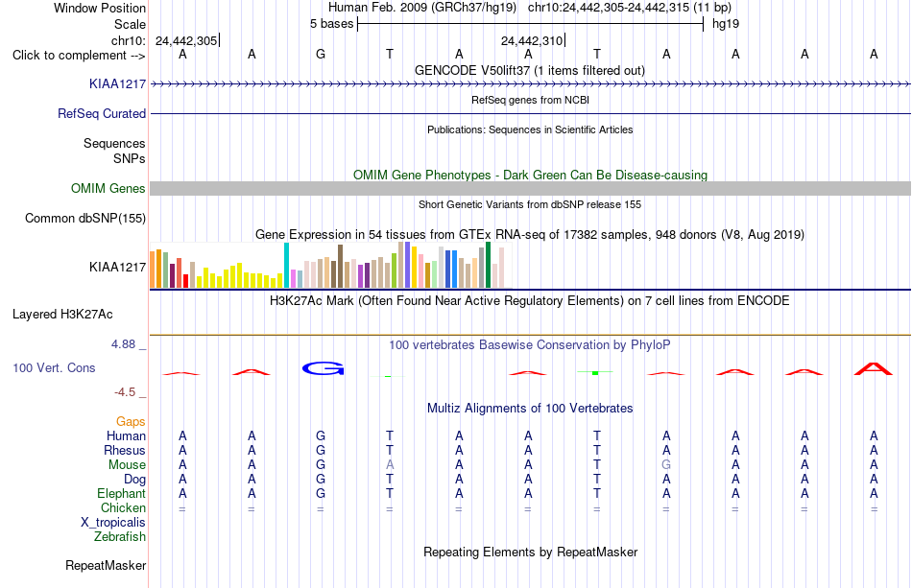Click the KIAA1217 GENCODE track label

117,84
